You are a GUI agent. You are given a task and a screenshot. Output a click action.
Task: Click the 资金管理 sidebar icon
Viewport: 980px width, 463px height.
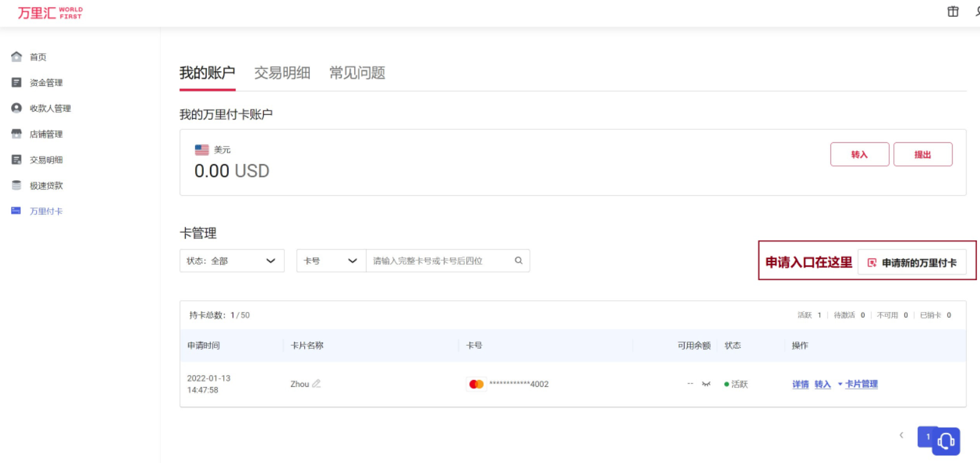(x=17, y=82)
